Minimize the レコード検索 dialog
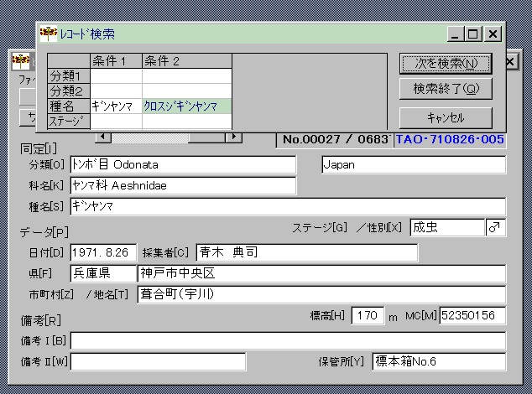Viewport: 532px width, 394px height. [x=456, y=34]
